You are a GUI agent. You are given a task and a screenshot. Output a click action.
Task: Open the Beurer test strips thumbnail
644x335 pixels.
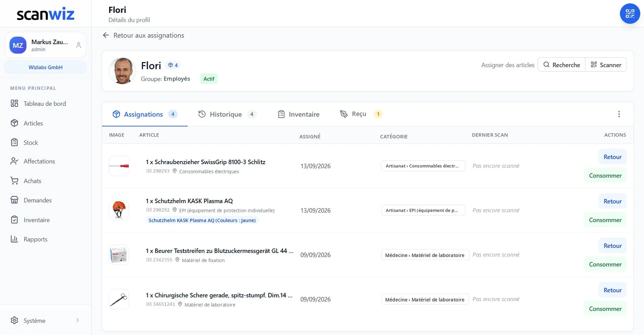[119, 254]
